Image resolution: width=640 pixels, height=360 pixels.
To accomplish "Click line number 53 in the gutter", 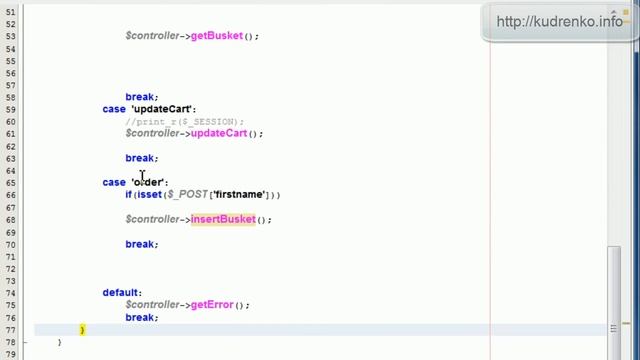I will click(x=11, y=36).
